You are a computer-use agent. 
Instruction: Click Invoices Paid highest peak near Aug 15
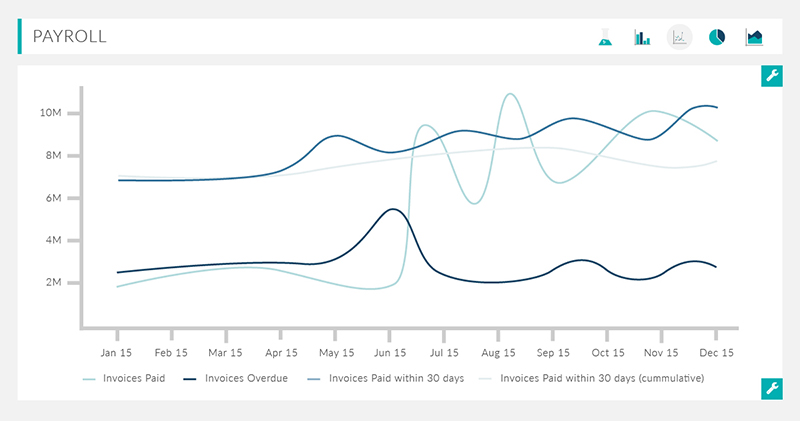510,94
